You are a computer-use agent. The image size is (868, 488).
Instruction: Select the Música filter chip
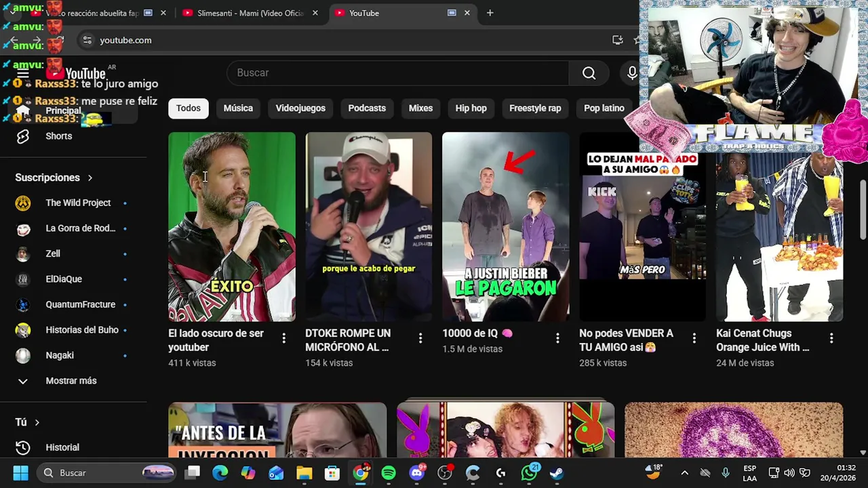(x=238, y=108)
